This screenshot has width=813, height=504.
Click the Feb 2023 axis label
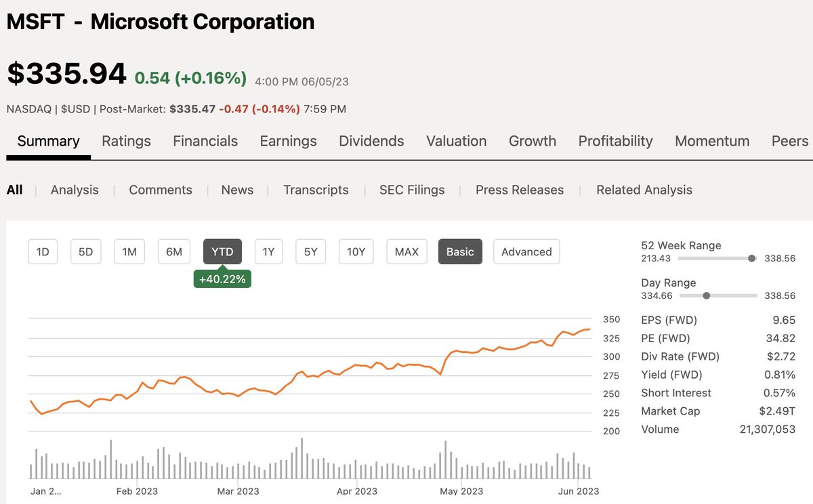click(138, 491)
